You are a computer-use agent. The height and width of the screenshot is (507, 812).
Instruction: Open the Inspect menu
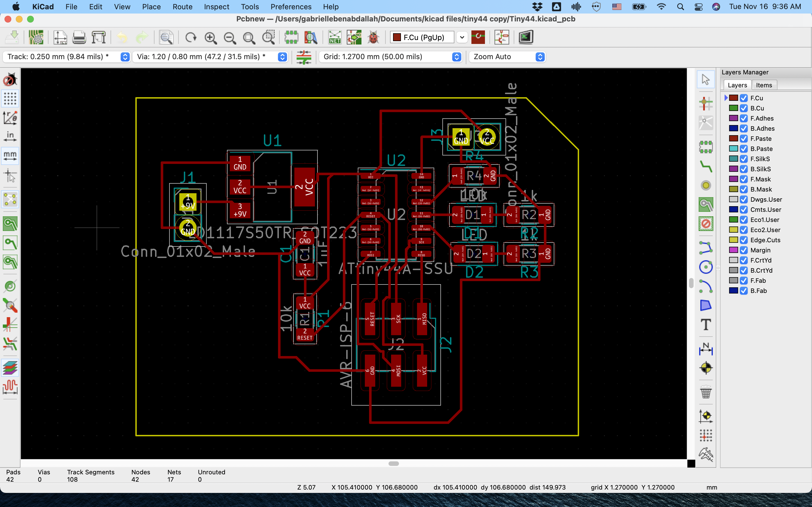217,7
